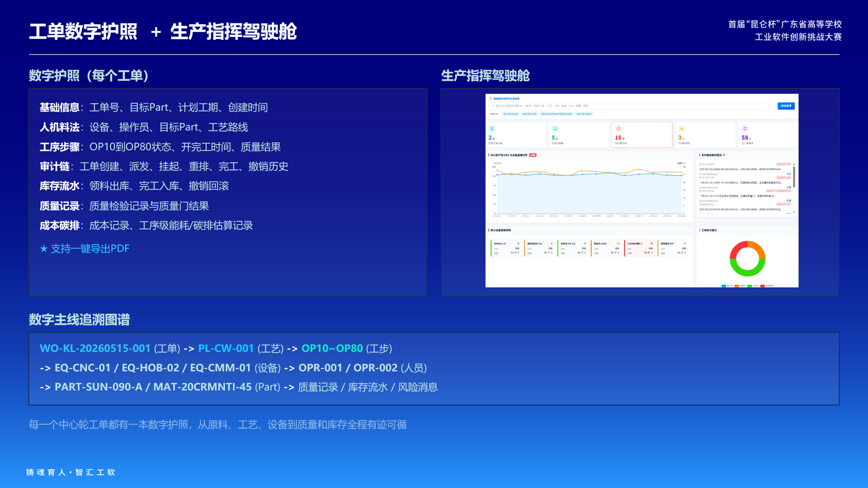The height and width of the screenshot is (488, 868).
Task: Click the '质量记录' bullet line
Action: click(124, 206)
